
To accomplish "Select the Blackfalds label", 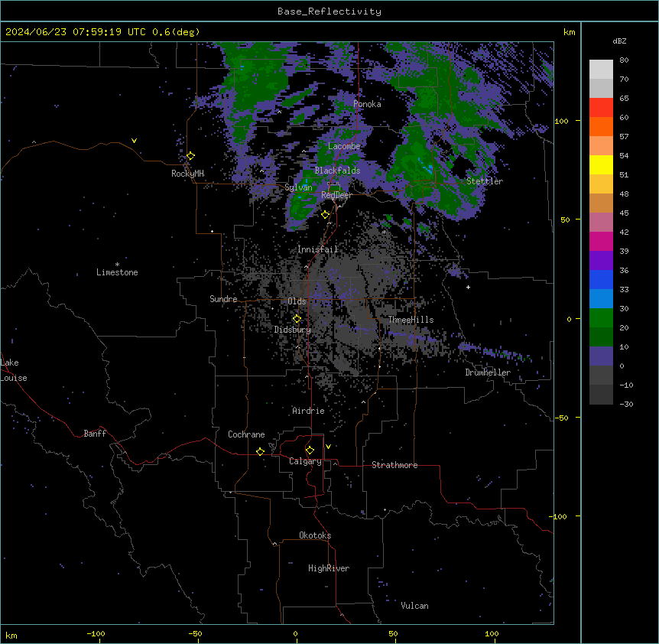I will [x=337, y=171].
